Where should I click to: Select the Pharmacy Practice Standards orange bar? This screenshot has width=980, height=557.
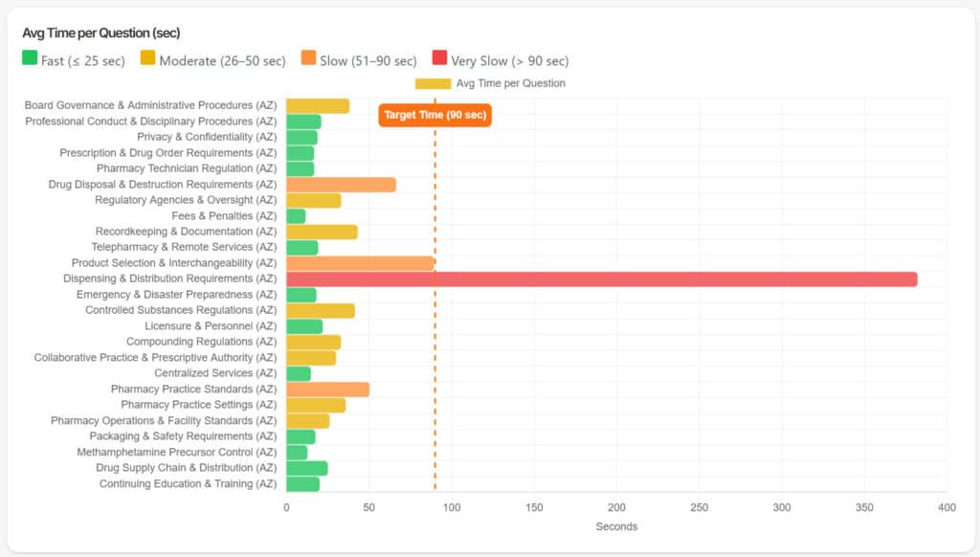pos(327,390)
